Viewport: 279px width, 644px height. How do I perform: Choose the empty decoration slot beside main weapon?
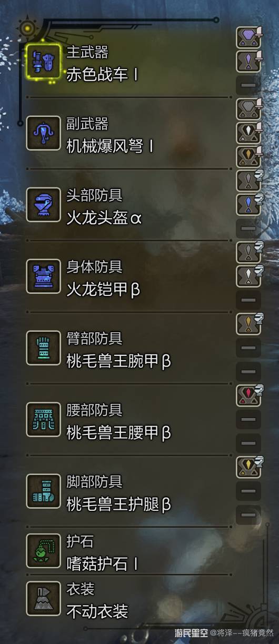[x=248, y=85]
